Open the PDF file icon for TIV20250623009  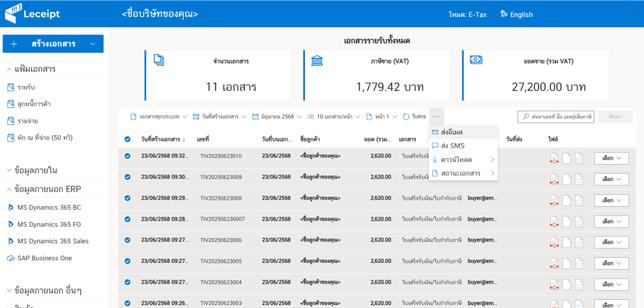click(555, 180)
